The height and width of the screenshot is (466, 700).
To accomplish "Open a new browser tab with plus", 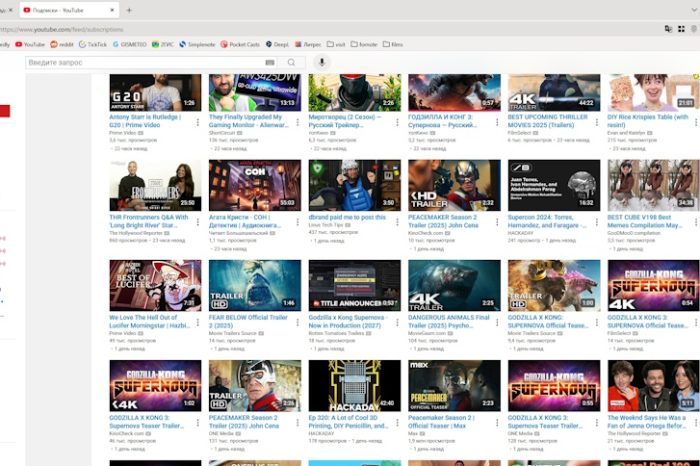I will pyautogui.click(x=129, y=10).
